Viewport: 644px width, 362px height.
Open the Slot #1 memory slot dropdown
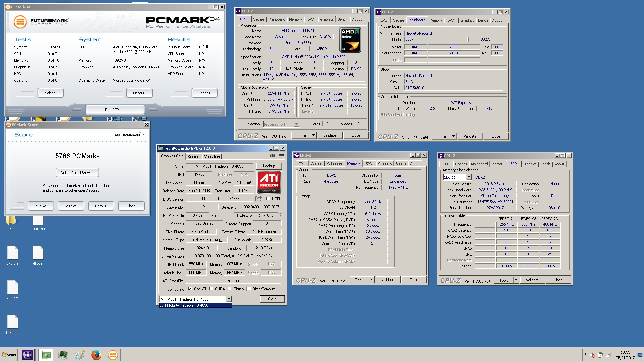point(469,177)
